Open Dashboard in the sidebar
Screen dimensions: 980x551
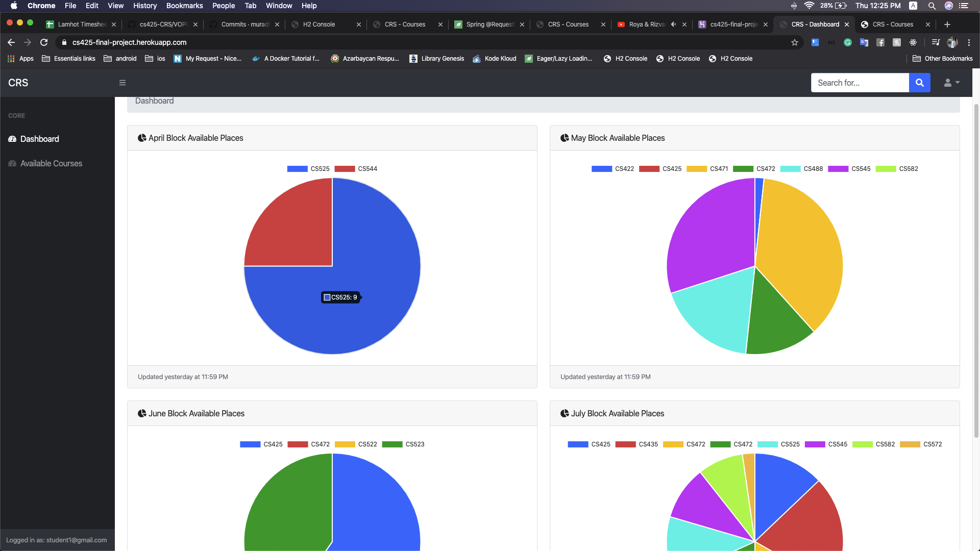click(x=39, y=139)
